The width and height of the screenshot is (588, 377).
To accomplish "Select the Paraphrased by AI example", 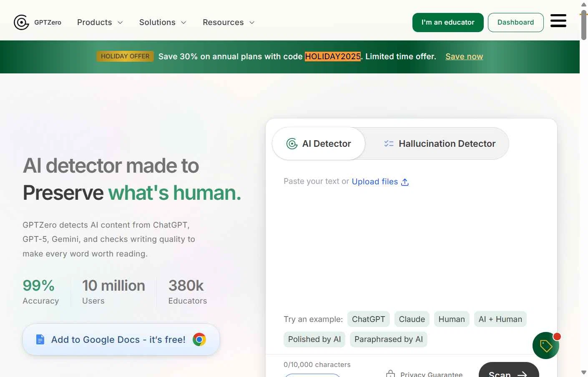I will (x=389, y=339).
